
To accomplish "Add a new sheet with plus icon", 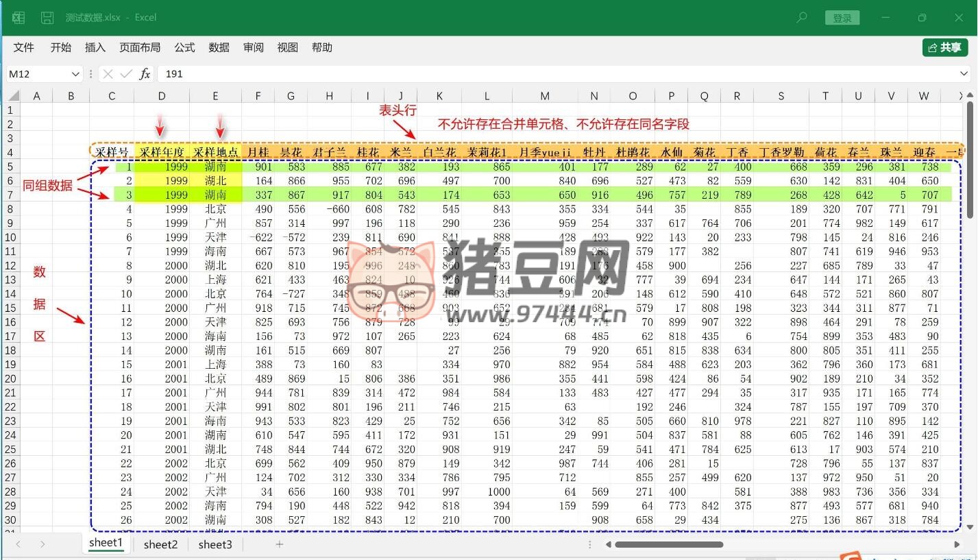I will point(279,544).
